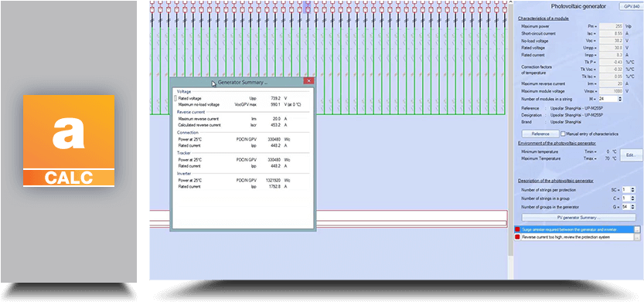Click the Maximum power Pm value field
644x302 pixels.
pyautogui.click(x=611, y=25)
